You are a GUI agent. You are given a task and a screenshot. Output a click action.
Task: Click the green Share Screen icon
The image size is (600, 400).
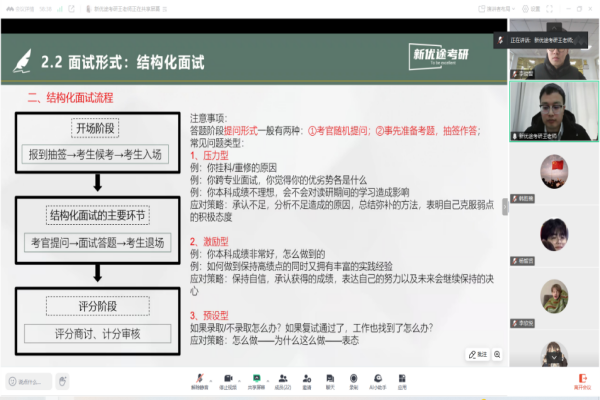pyautogui.click(x=257, y=378)
